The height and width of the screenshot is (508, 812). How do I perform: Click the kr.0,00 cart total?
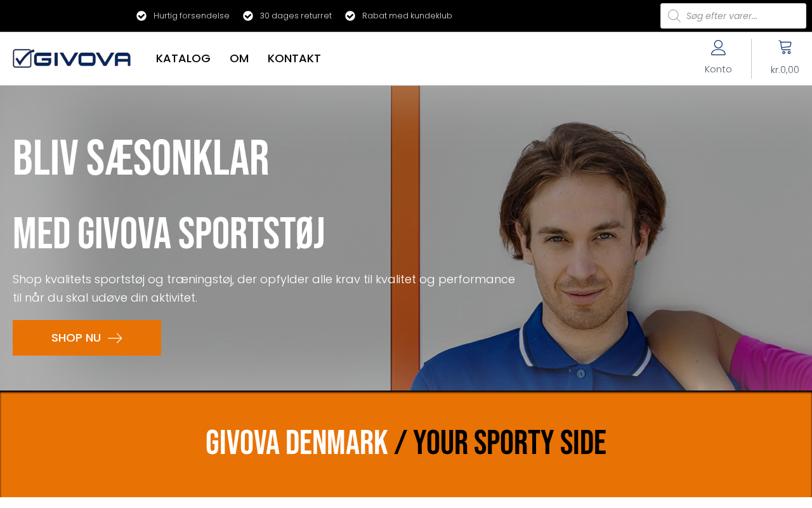click(785, 70)
